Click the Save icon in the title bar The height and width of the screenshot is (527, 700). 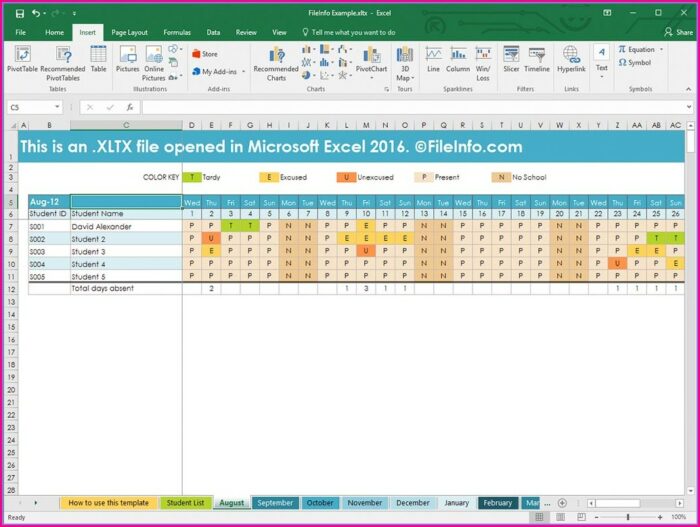click(20, 13)
